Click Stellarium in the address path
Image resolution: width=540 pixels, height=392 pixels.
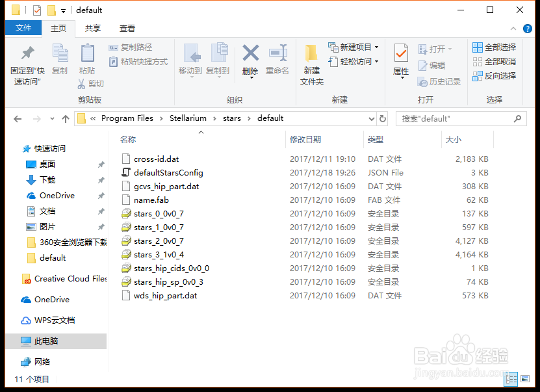188,118
